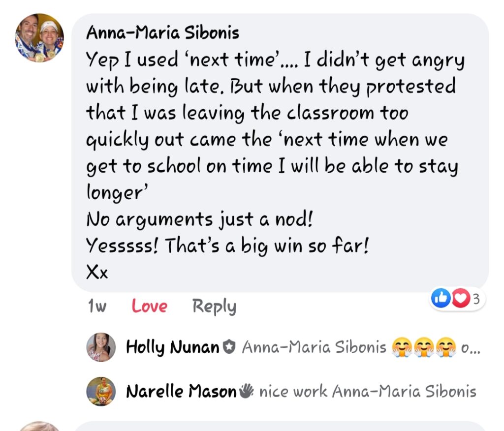Click the Anna-Maria Sibonis comment author name
This screenshot has height=431, width=504.
pyautogui.click(x=162, y=33)
